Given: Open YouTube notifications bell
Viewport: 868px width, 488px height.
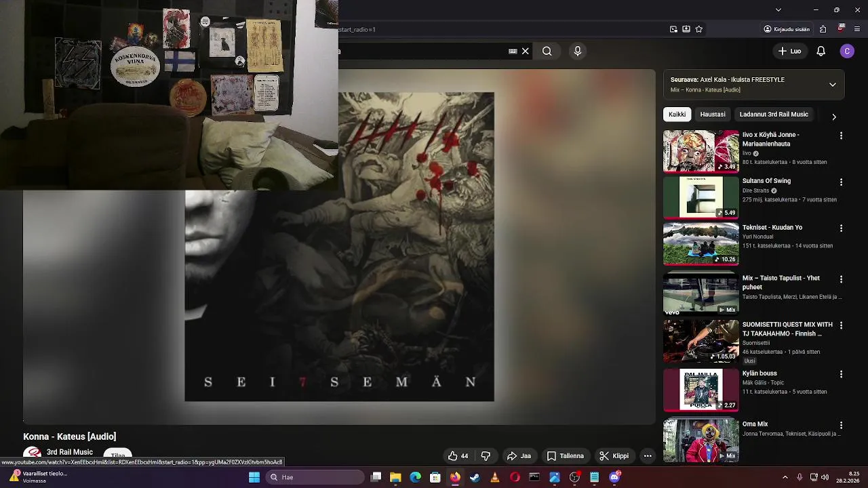Looking at the screenshot, I should [821, 51].
